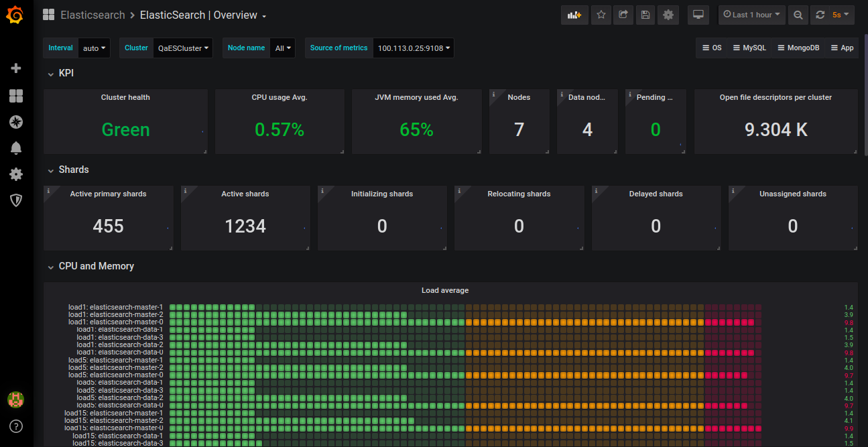Image resolution: width=868 pixels, height=447 pixels.
Task: Open the Alerting bell icon
Action: pyautogui.click(x=16, y=148)
